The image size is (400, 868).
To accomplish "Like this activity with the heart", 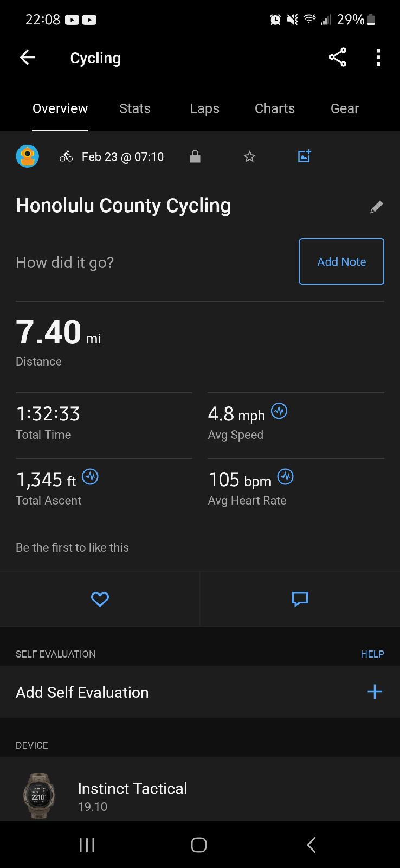I will pyautogui.click(x=100, y=599).
